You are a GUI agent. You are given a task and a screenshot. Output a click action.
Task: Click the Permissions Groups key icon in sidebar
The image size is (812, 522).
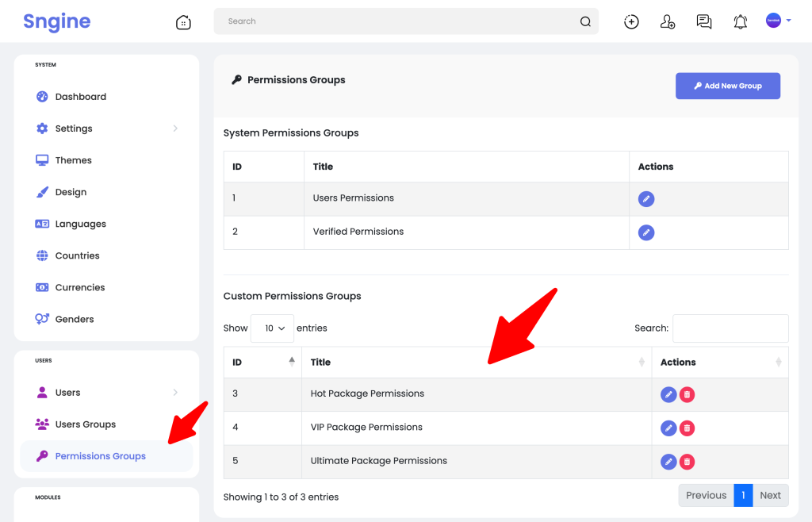click(42, 455)
